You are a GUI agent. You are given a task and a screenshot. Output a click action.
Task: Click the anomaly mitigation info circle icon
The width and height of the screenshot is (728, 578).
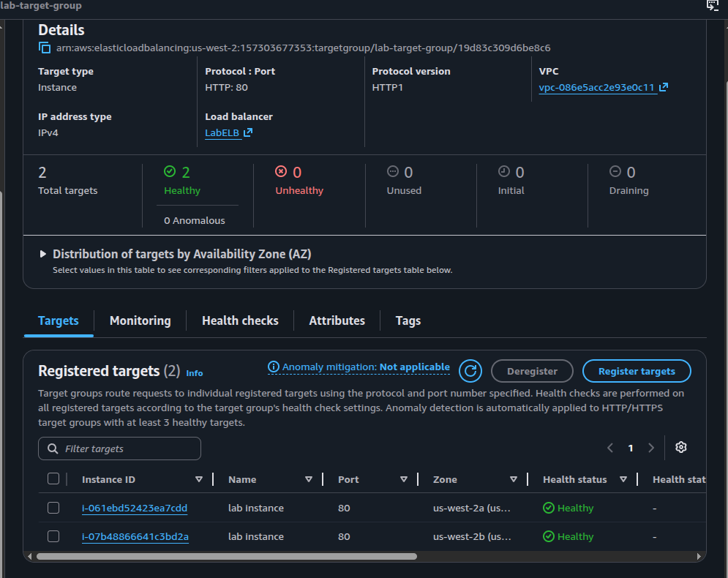coord(274,367)
